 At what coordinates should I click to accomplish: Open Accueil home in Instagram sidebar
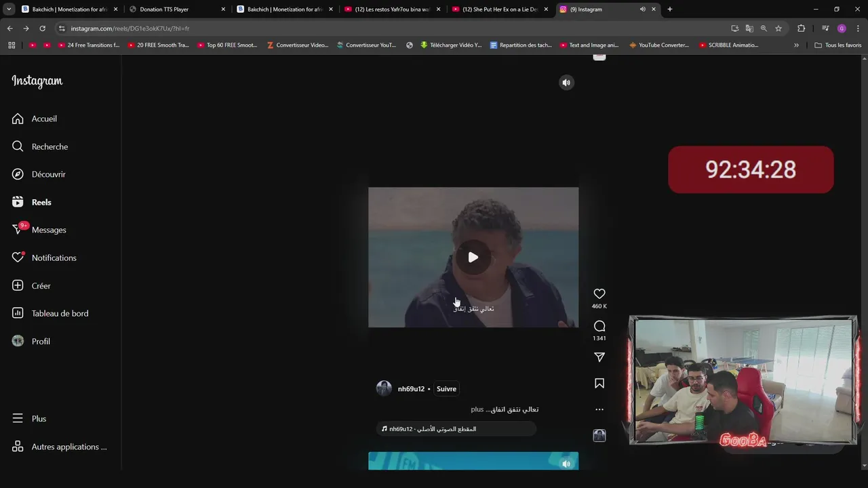pyautogui.click(x=34, y=119)
